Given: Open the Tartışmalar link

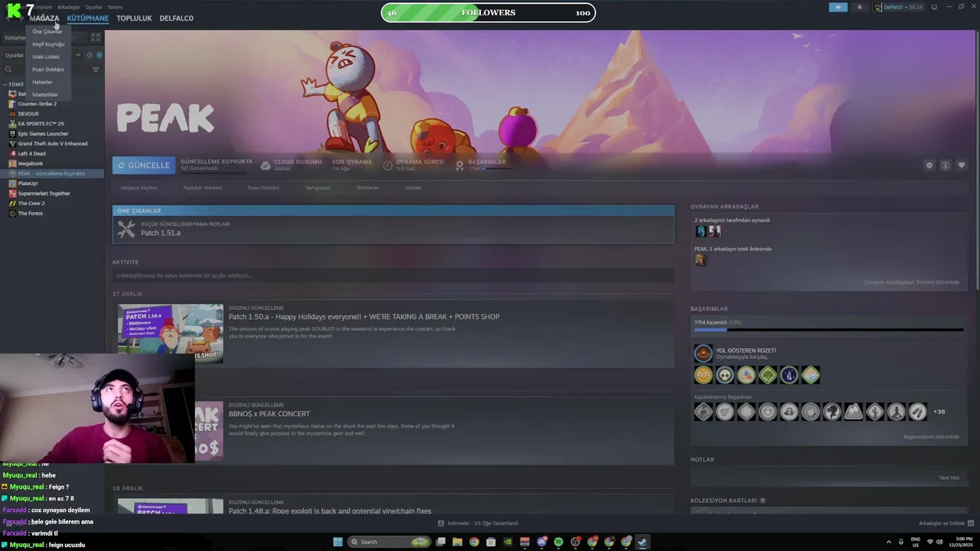Looking at the screenshot, I should pos(318,187).
